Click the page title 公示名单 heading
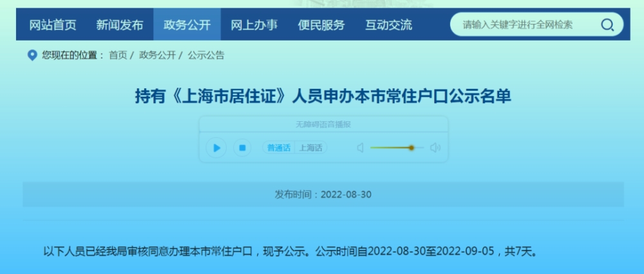The height and width of the screenshot is (274, 644). pos(323,96)
